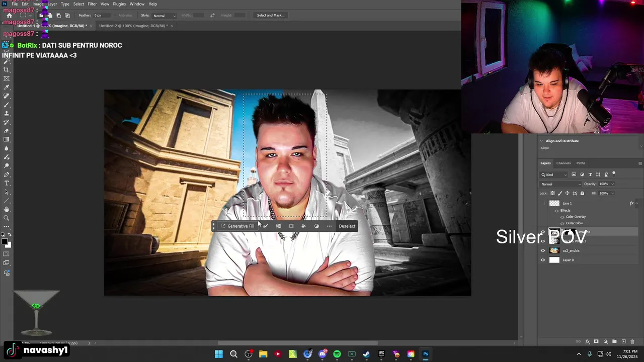The width and height of the screenshot is (644, 362).
Task: Select the Crop tool
Action: pos(7,70)
